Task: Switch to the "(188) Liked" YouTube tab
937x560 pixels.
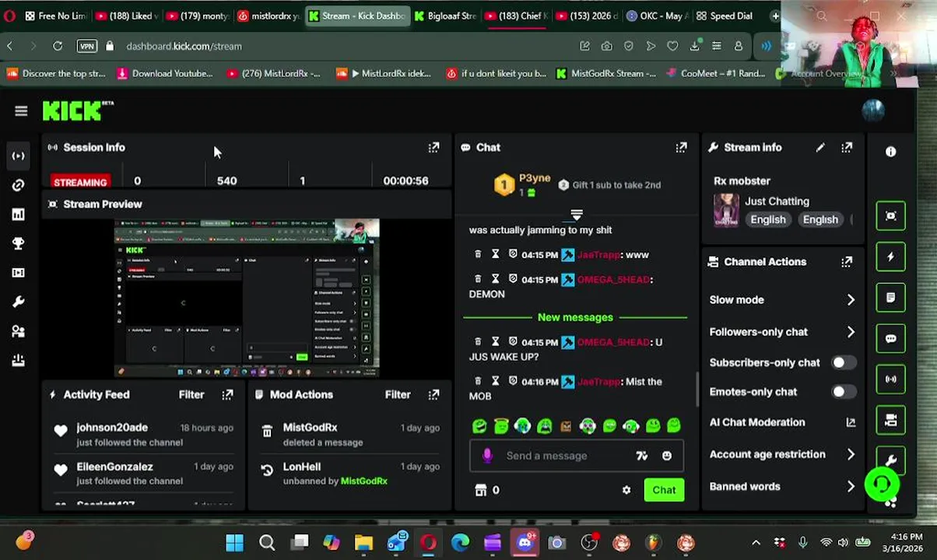Action: (x=128, y=16)
